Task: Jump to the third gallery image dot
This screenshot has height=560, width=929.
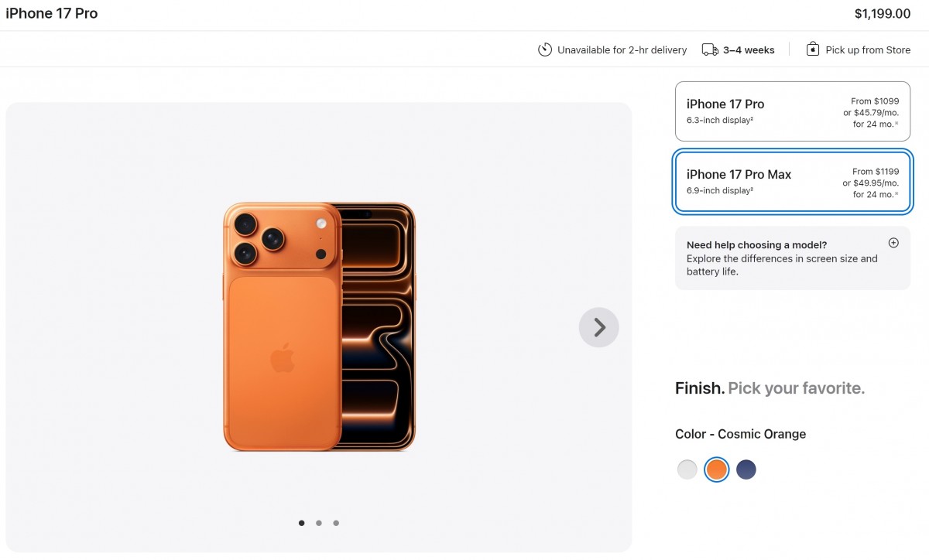Action: pyautogui.click(x=336, y=523)
